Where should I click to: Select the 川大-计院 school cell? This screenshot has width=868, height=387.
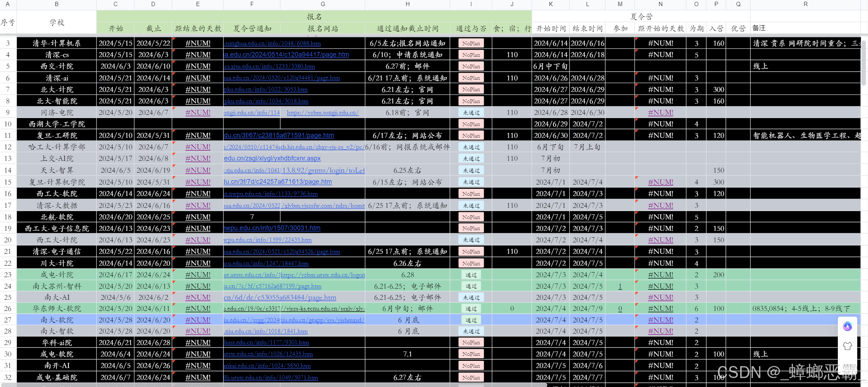click(x=56, y=264)
